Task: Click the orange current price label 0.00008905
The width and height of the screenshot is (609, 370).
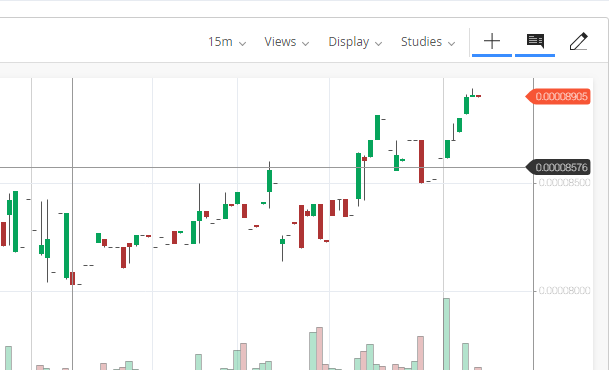Action: tap(558, 96)
